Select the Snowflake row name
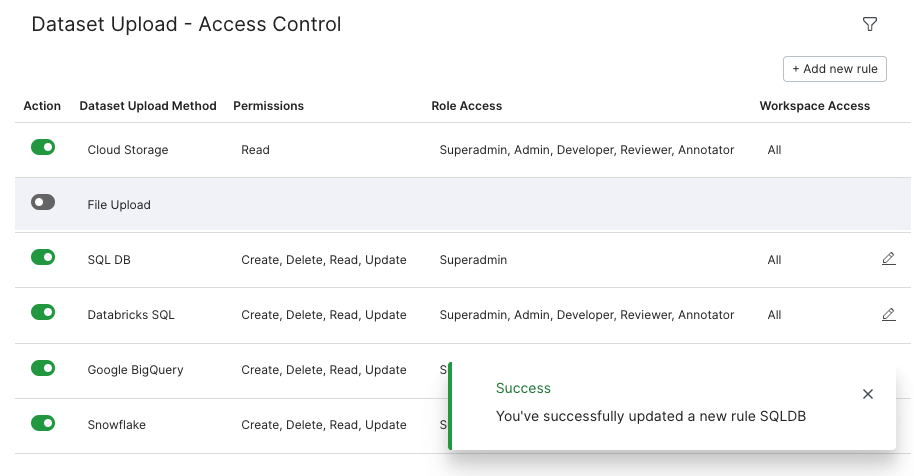Screen dimensions: 914x476 click(117, 425)
